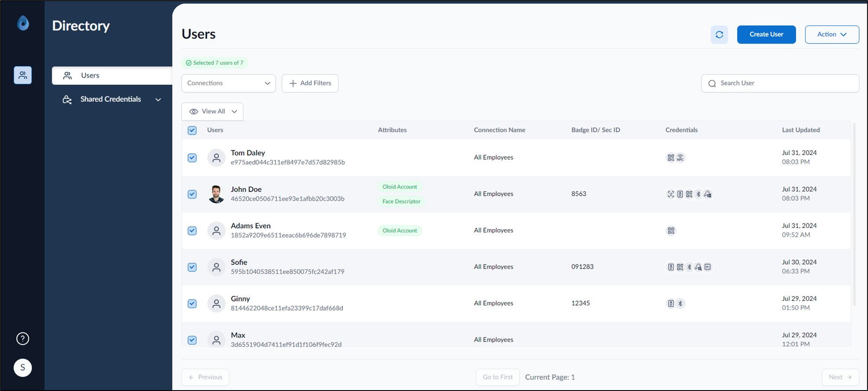The height and width of the screenshot is (391, 868).
Task: Click John Doe's Bluetooth credential icon
Action: coord(698,194)
